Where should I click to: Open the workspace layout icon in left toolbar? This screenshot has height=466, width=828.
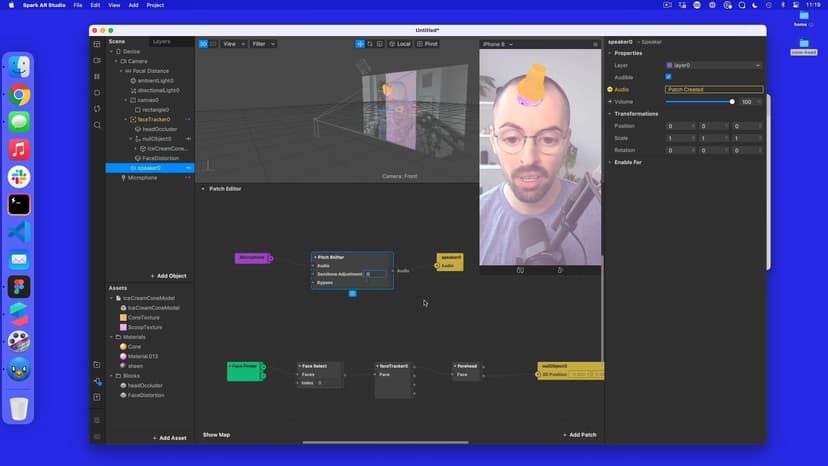(97, 44)
